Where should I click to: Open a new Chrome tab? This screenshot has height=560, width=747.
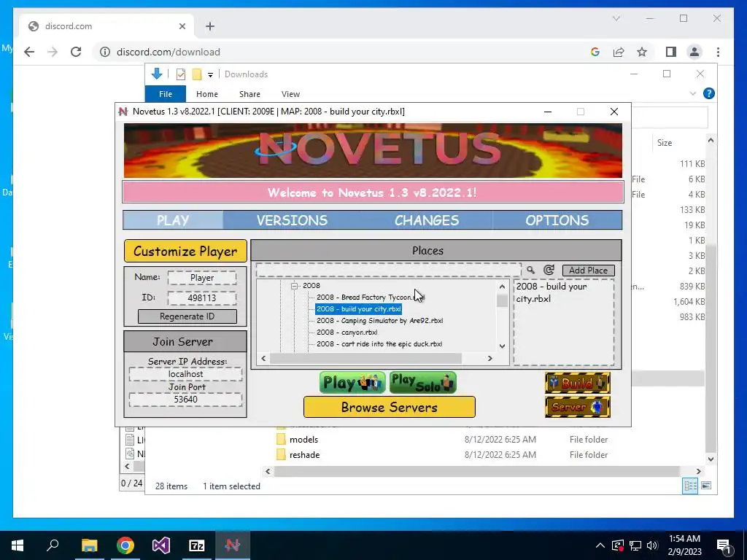click(210, 26)
